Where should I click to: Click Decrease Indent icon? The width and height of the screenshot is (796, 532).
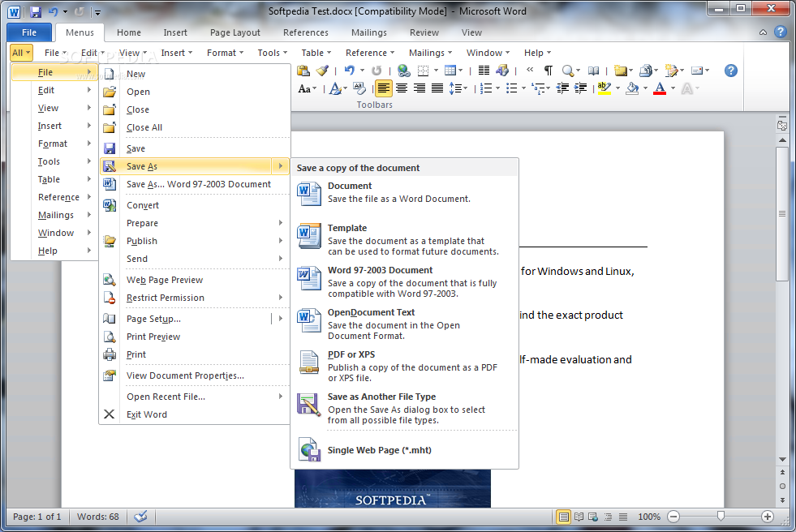coord(562,88)
